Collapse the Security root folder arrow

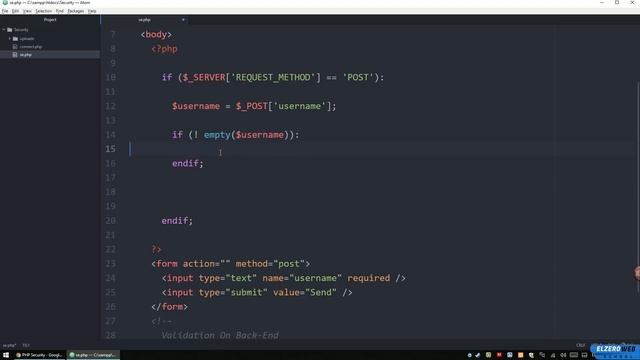[x=4, y=30]
